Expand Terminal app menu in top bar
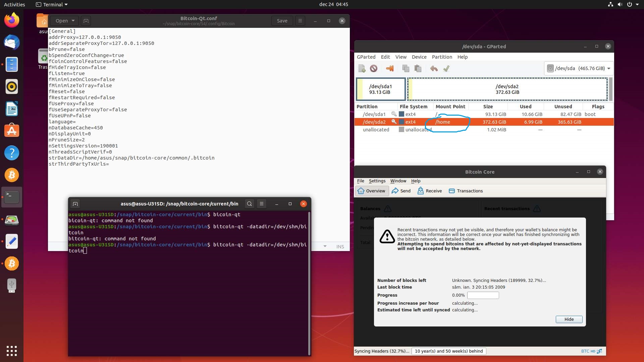The width and height of the screenshot is (644, 362). [52, 4]
